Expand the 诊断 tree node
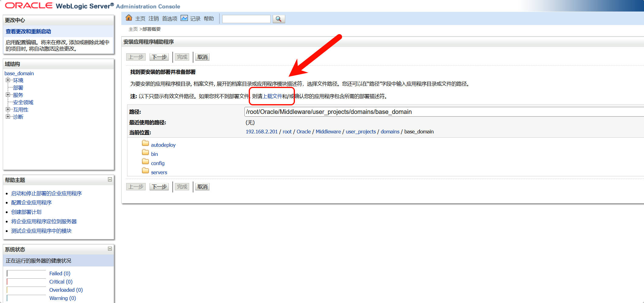644x303 pixels. (8, 117)
